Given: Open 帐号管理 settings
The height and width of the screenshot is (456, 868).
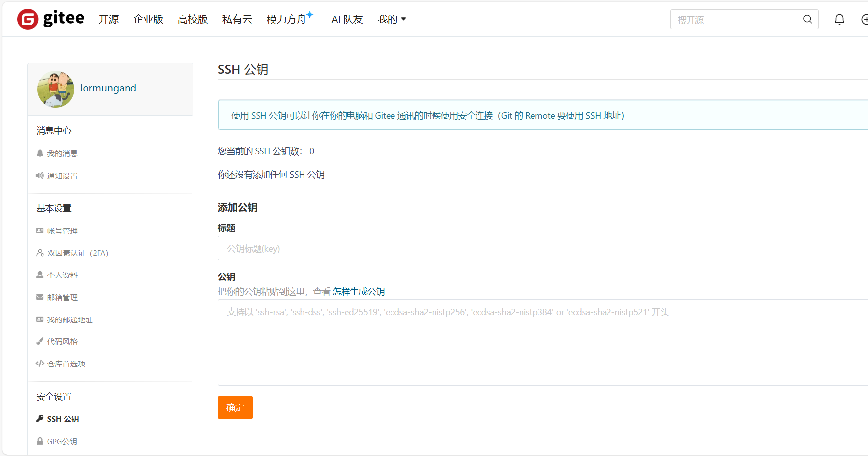Looking at the screenshot, I should coord(62,231).
